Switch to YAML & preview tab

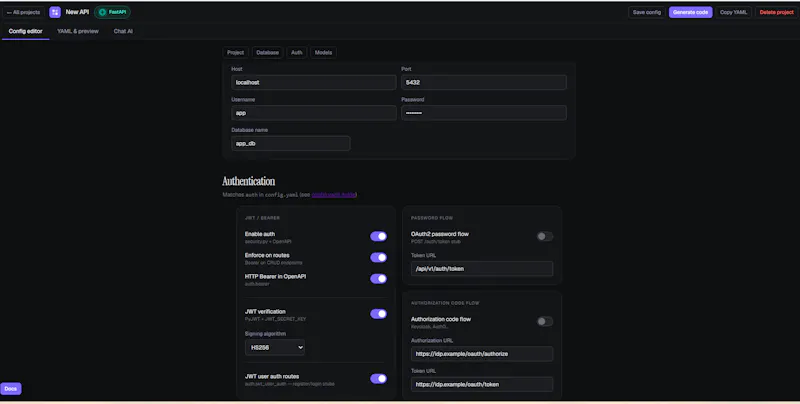(78, 31)
